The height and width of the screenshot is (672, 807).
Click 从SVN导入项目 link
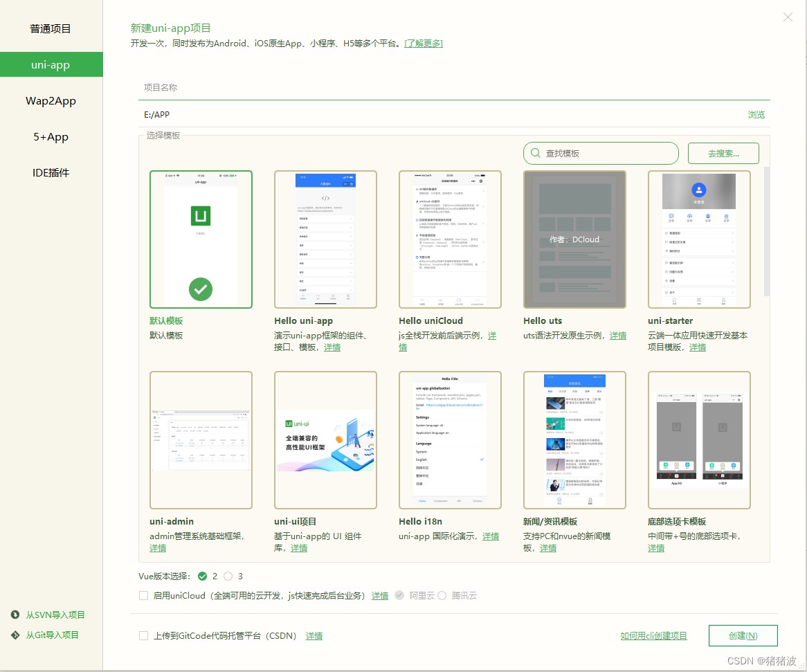coord(55,615)
